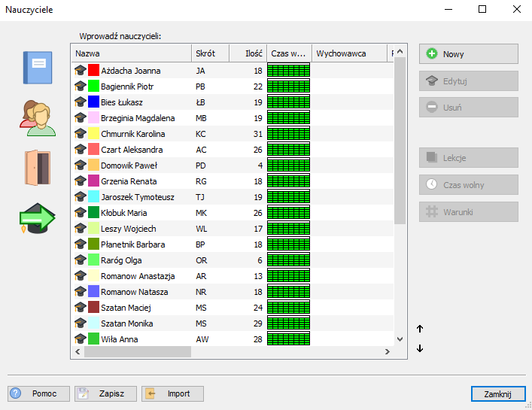Move selected teacher up with arrow

tap(420, 329)
